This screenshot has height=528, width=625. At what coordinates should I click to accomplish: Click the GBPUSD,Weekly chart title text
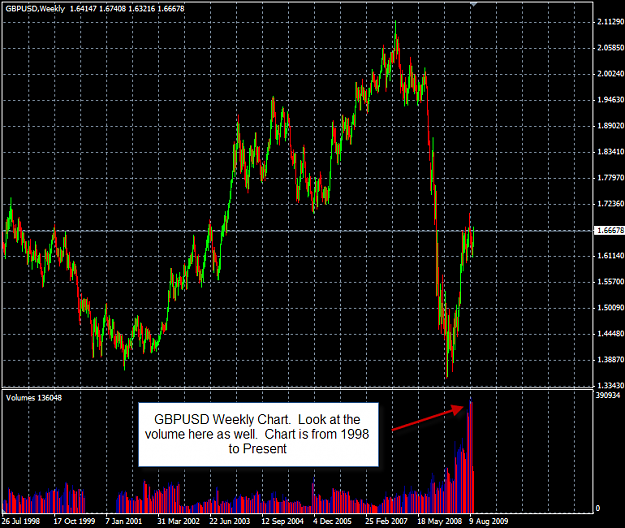tap(35, 9)
